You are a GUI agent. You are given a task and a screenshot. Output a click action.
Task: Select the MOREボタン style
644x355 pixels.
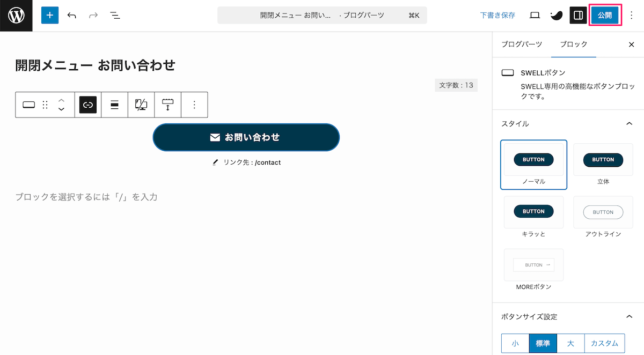click(533, 270)
